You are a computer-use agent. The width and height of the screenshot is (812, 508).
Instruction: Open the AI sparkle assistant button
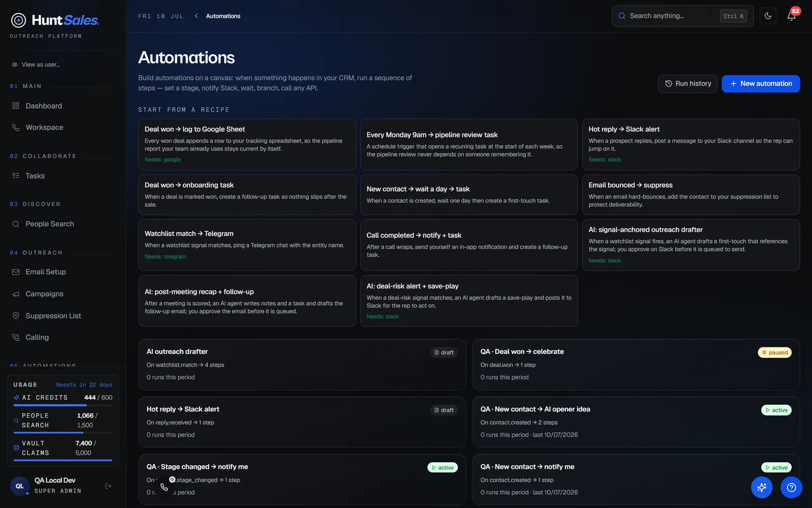pyautogui.click(x=762, y=488)
